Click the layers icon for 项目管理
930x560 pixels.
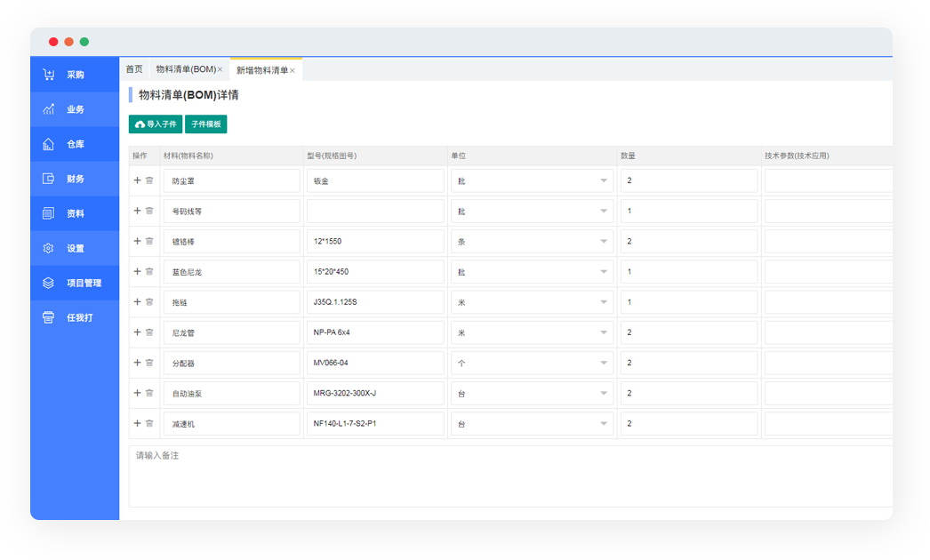[49, 283]
